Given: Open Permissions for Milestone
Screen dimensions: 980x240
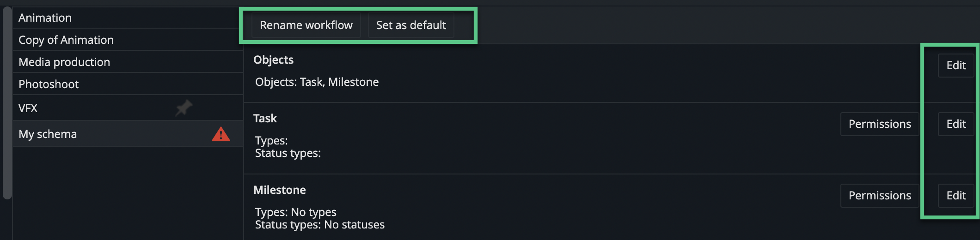Looking at the screenshot, I should point(879,196).
